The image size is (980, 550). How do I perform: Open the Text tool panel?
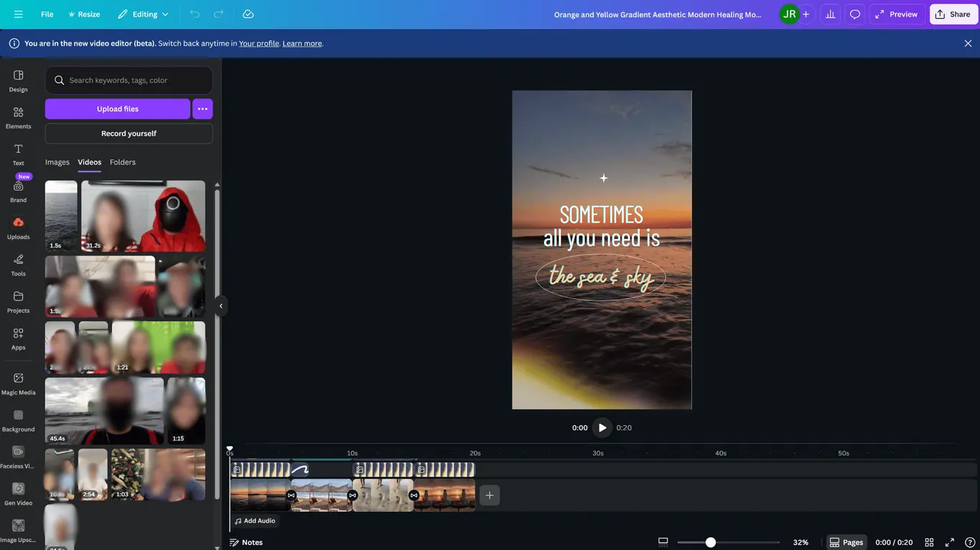18,153
